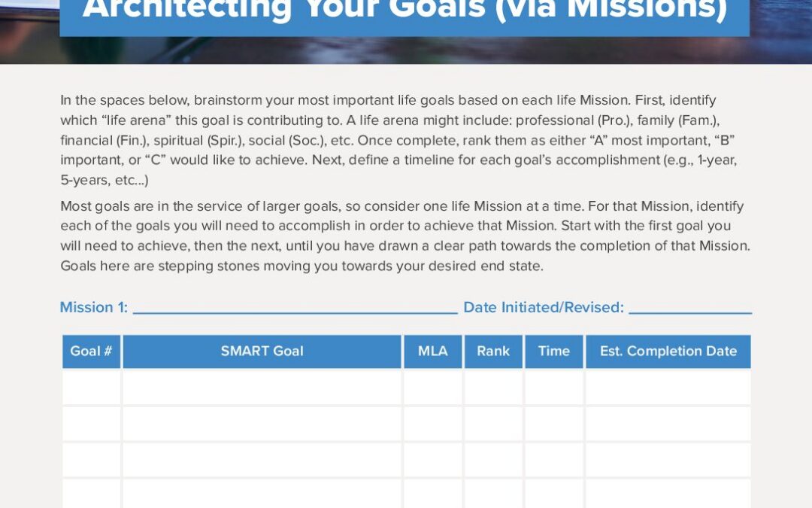Select the "SMART Goal" column header
Viewport: 812px width, 508px height.
click(x=262, y=351)
